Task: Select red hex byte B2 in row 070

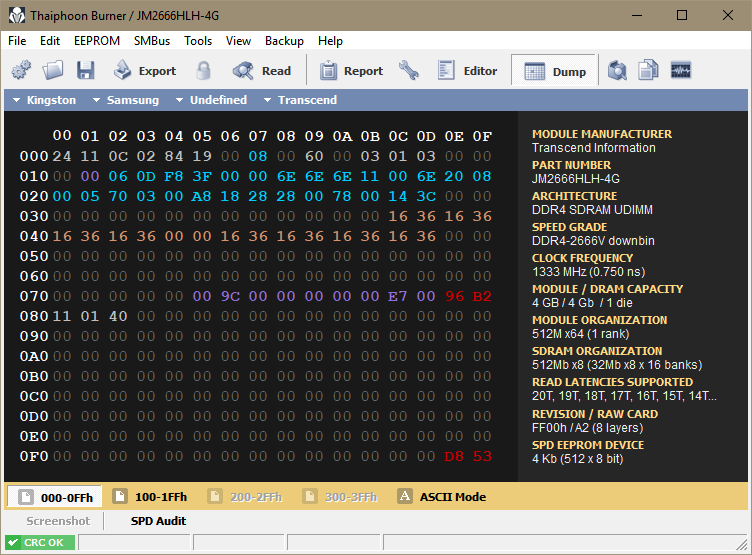Action: (x=482, y=296)
